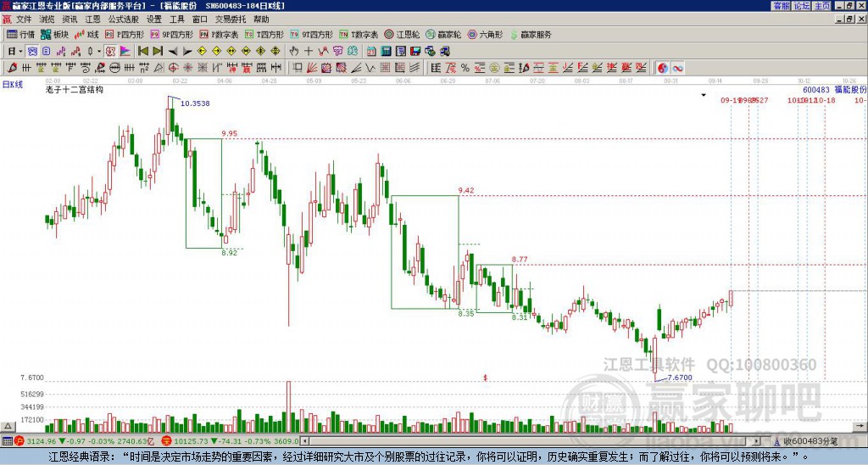Toggle the infinity symbol icon
The image size is (868, 465).
click(677, 68)
